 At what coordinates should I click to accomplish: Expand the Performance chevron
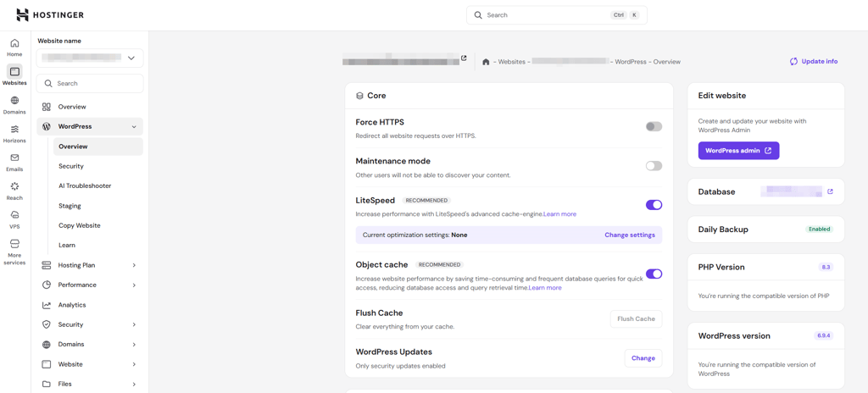click(x=134, y=285)
